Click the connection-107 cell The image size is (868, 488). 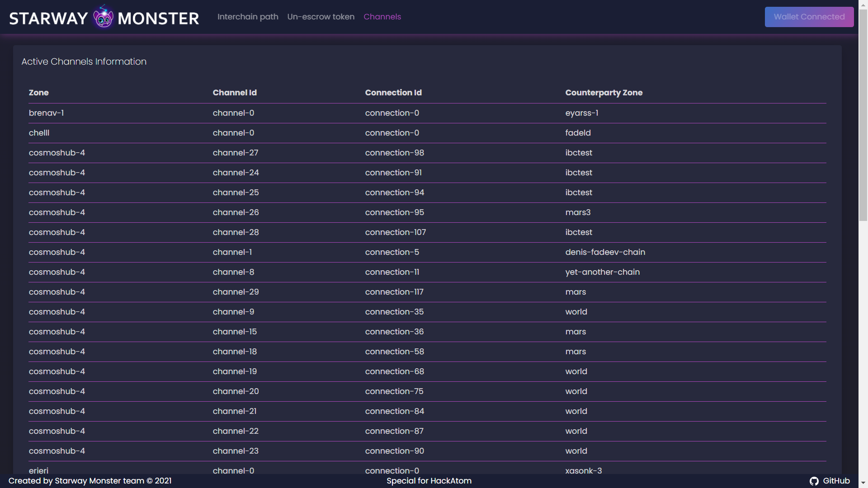(x=395, y=232)
